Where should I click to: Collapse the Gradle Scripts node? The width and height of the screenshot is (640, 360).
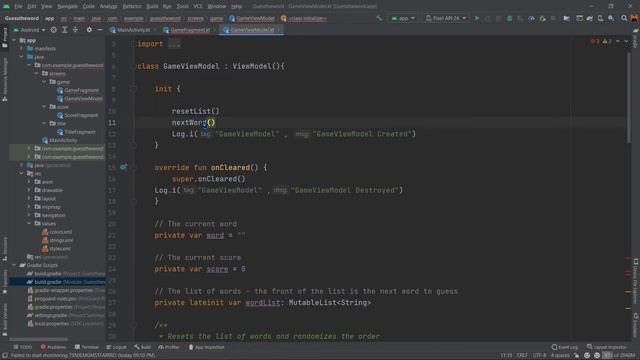point(14,265)
